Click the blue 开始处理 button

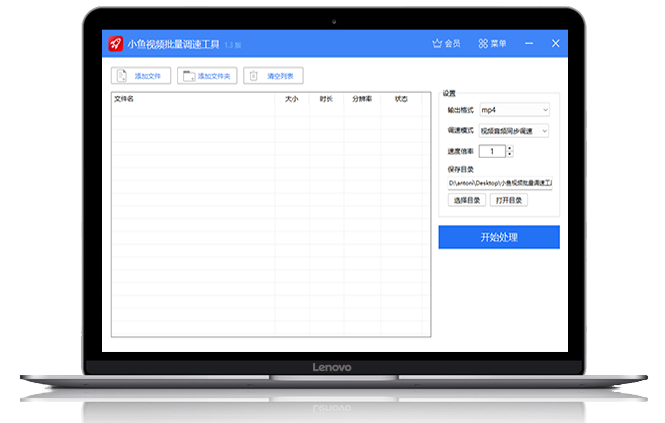coord(499,237)
